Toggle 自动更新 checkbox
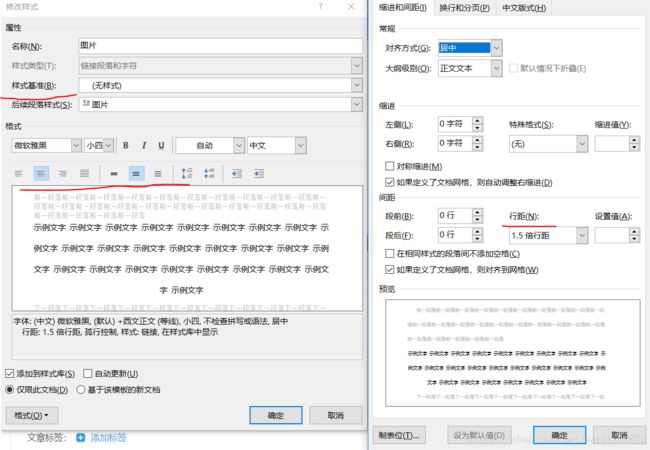650x450 pixels. pyautogui.click(x=87, y=373)
